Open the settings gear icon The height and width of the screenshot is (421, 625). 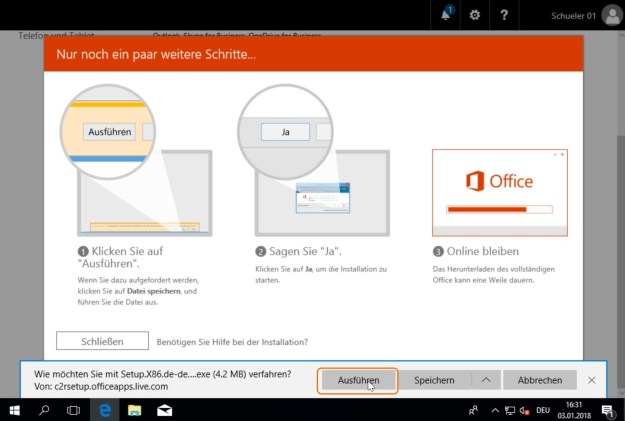(474, 15)
